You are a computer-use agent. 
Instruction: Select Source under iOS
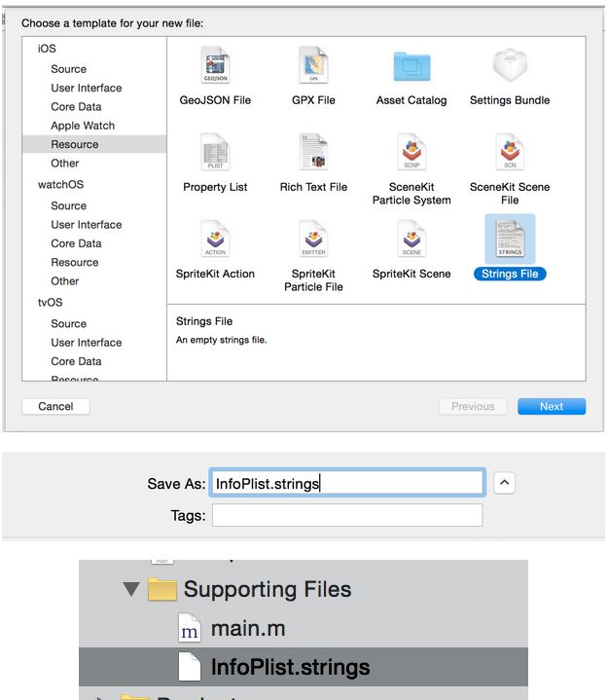pos(69,69)
